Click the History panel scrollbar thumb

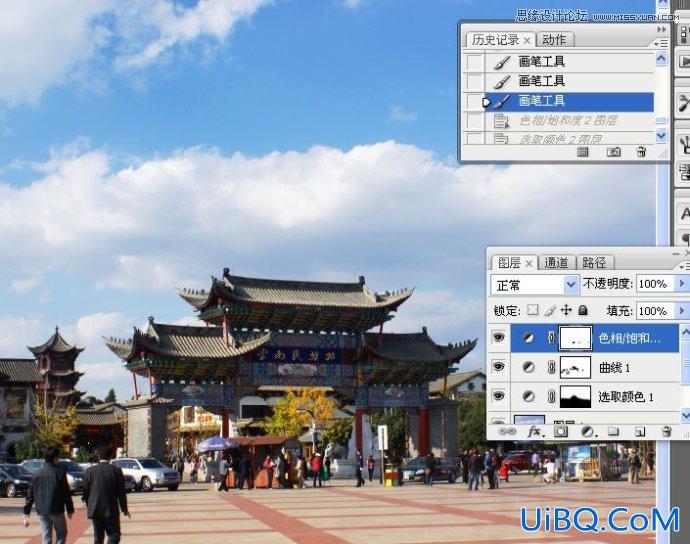(661, 121)
